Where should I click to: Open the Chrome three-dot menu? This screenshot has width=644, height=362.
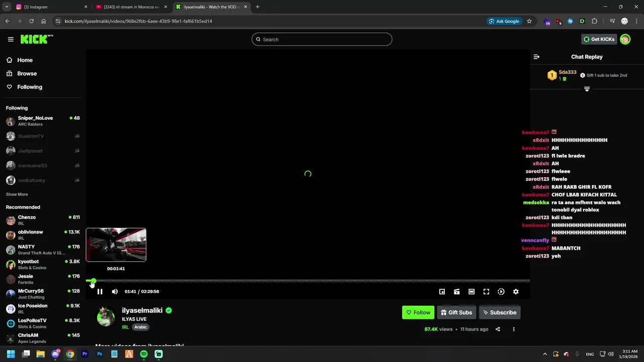pyautogui.click(x=636, y=21)
